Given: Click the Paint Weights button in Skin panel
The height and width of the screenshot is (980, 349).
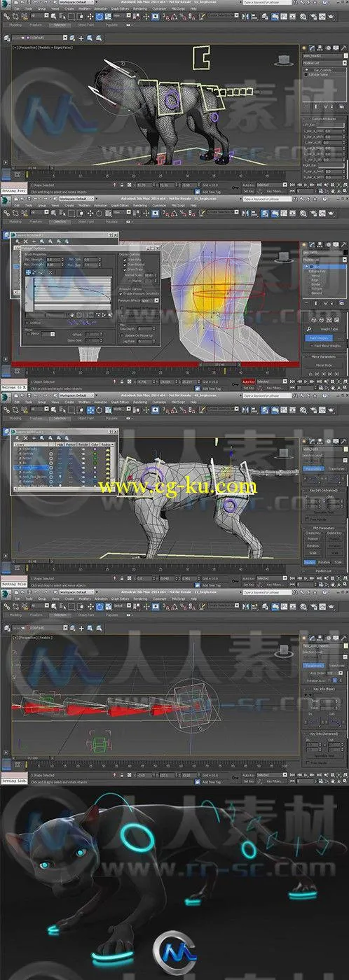Looking at the screenshot, I should point(319,338).
